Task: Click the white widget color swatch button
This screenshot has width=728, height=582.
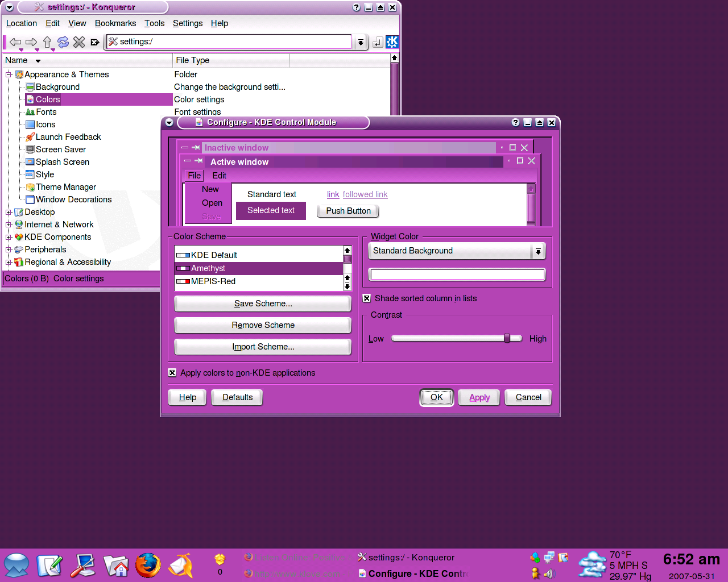Action: coord(457,275)
